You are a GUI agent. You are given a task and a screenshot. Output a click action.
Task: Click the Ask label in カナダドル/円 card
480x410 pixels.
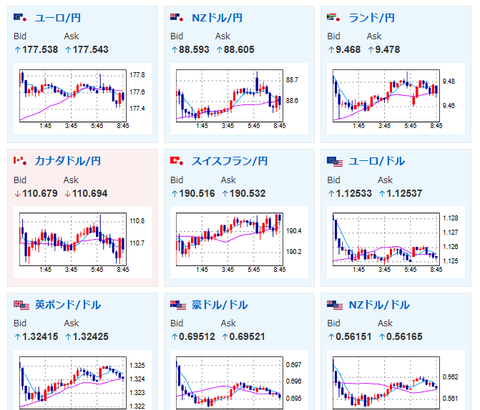[71, 180]
